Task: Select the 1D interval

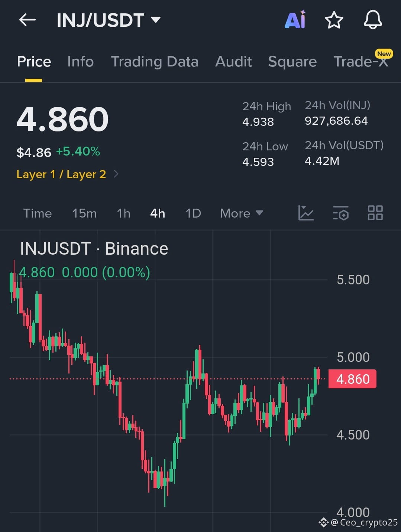Action: pos(193,213)
